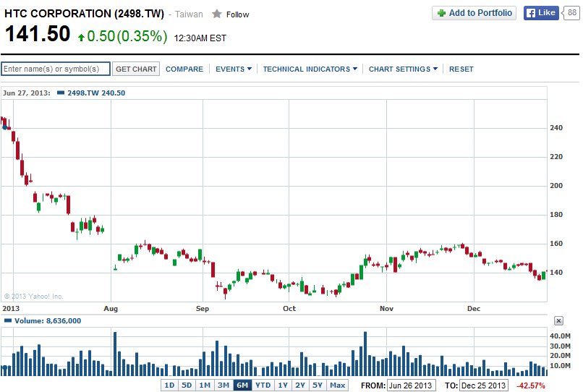This screenshot has width=583, height=392.
Task: Click the TO date field
Action: tap(484, 385)
